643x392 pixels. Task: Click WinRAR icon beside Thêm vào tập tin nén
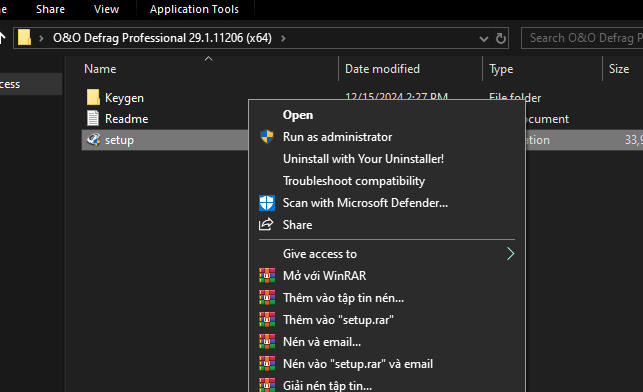point(267,298)
